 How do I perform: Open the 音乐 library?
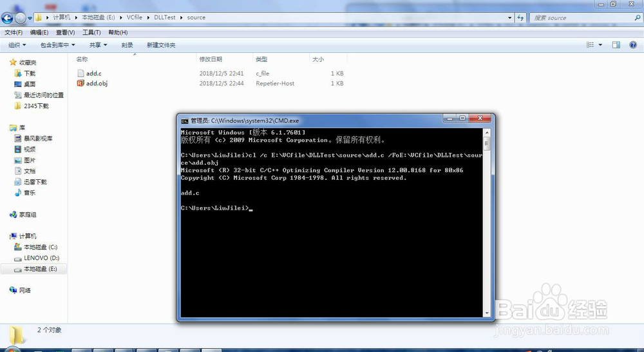coord(30,193)
